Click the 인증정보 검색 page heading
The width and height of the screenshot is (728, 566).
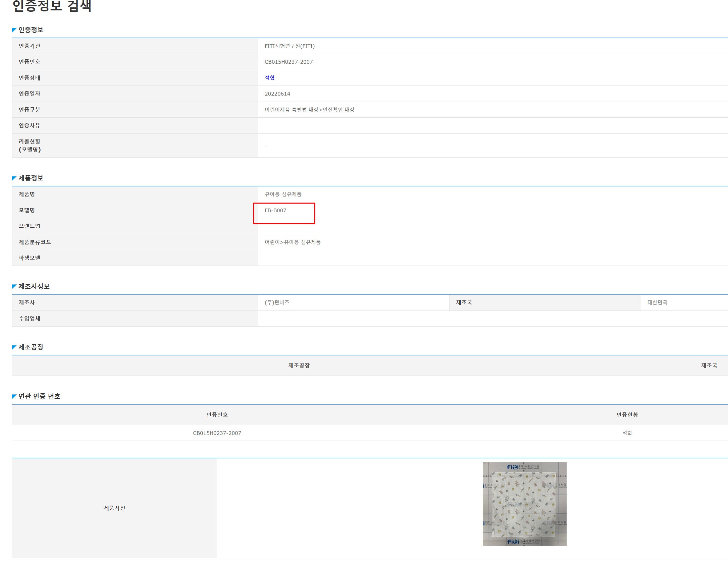pyautogui.click(x=52, y=6)
